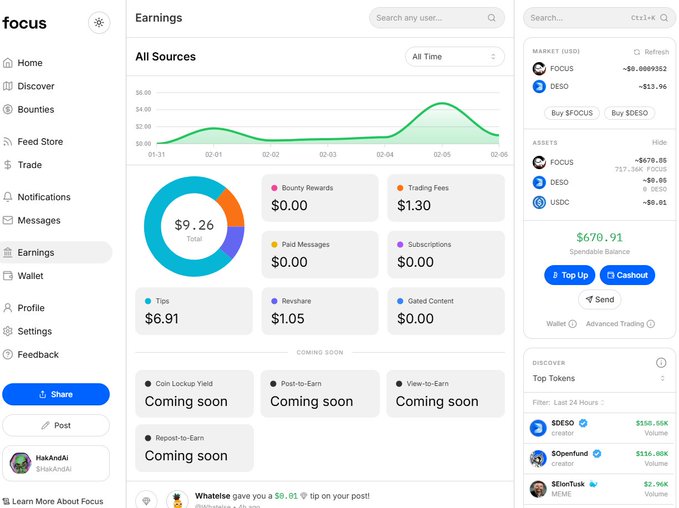The height and width of the screenshot is (508, 679).
Task: Click Buy $FOCUS button
Action: (x=572, y=113)
